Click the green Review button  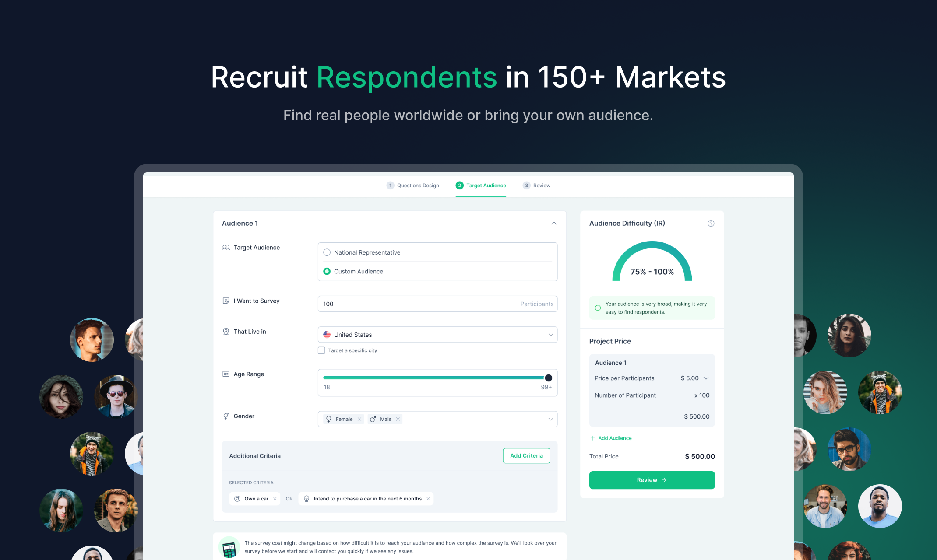(652, 480)
